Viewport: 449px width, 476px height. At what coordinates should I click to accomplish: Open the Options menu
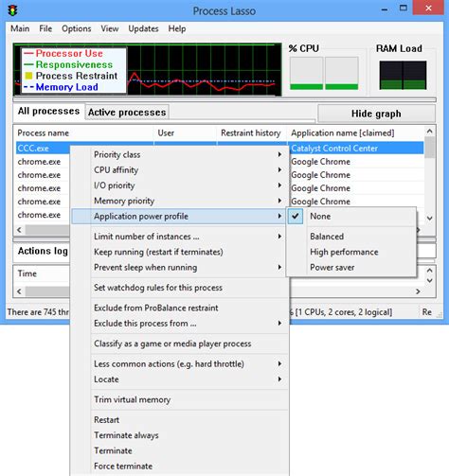click(x=77, y=28)
